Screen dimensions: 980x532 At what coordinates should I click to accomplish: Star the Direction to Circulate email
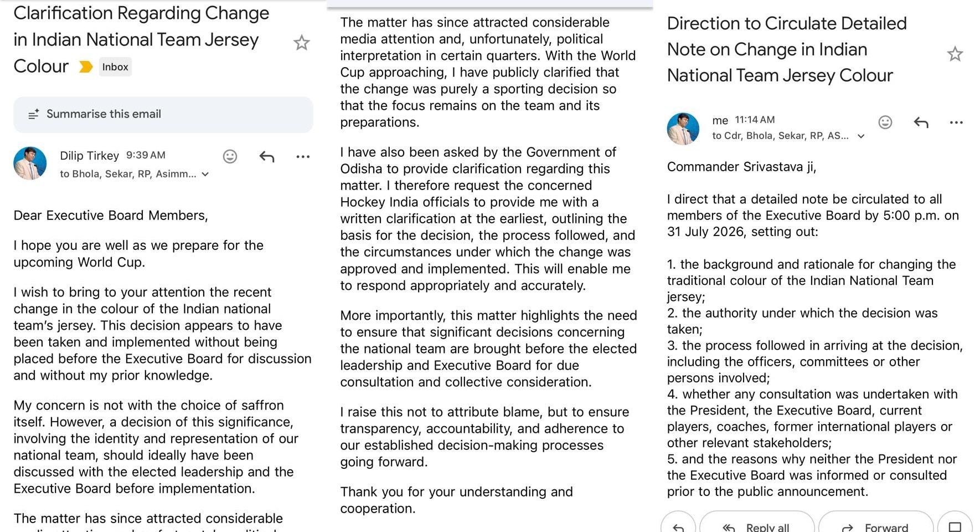(955, 54)
